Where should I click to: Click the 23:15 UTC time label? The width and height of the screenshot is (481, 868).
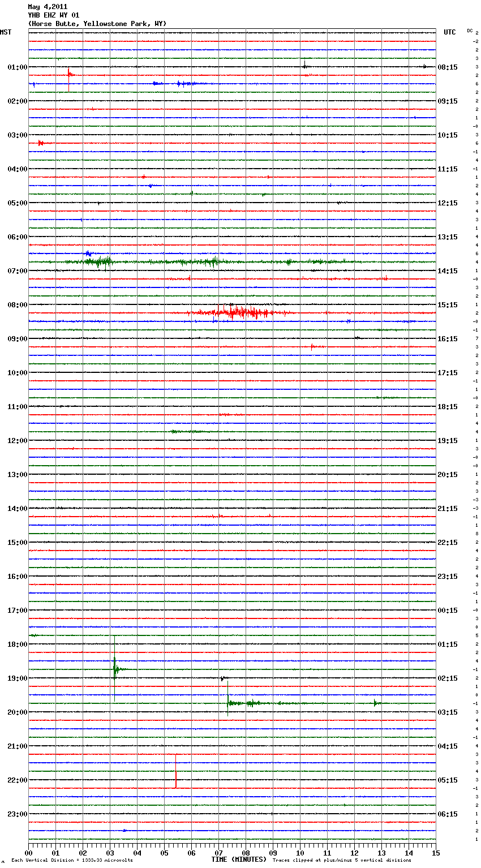[x=448, y=577]
